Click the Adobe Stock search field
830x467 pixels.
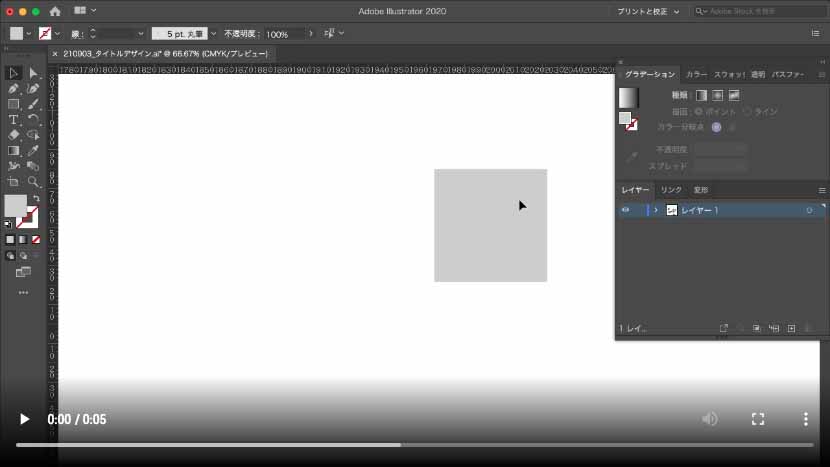click(761, 11)
